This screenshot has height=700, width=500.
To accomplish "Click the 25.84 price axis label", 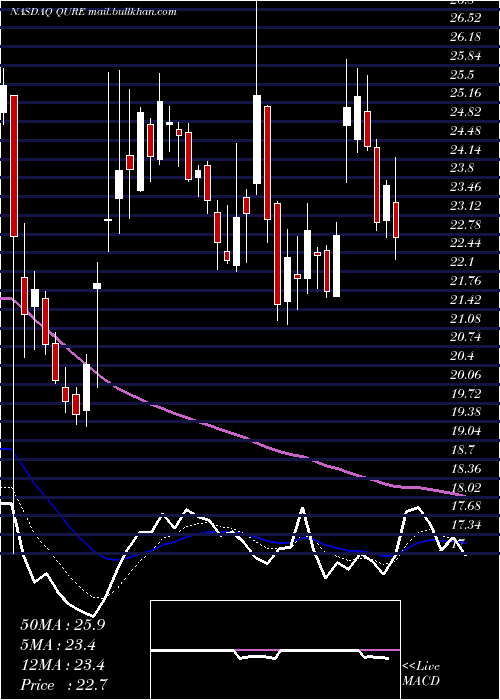I will (465, 55).
